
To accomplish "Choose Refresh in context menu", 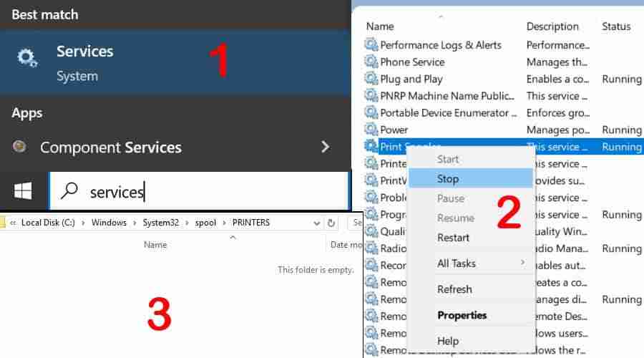I will click(471, 289).
